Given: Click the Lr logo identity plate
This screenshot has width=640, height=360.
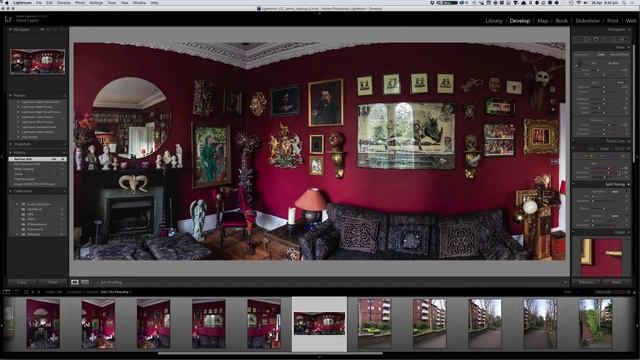Looking at the screenshot, I should tap(8, 19).
